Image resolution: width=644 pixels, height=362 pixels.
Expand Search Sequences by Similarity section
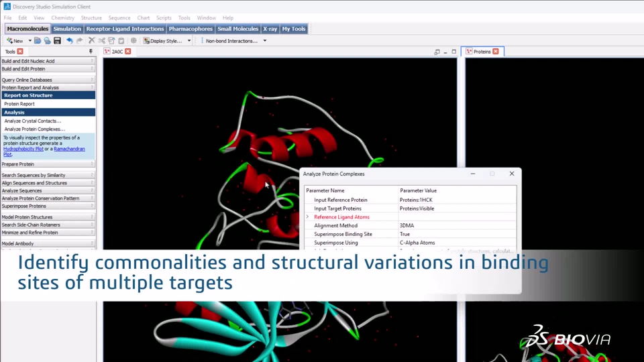[x=48, y=175]
